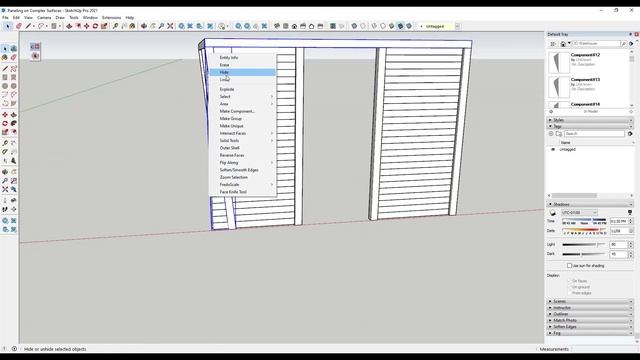Screen dimensions: 640x360
Task: Click Reverse Faces in context menu
Action: pos(242,155)
